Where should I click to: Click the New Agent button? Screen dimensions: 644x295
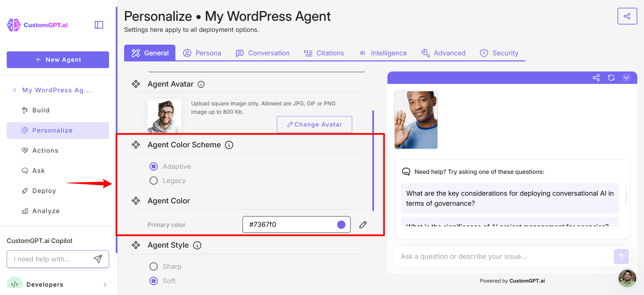[x=58, y=60]
